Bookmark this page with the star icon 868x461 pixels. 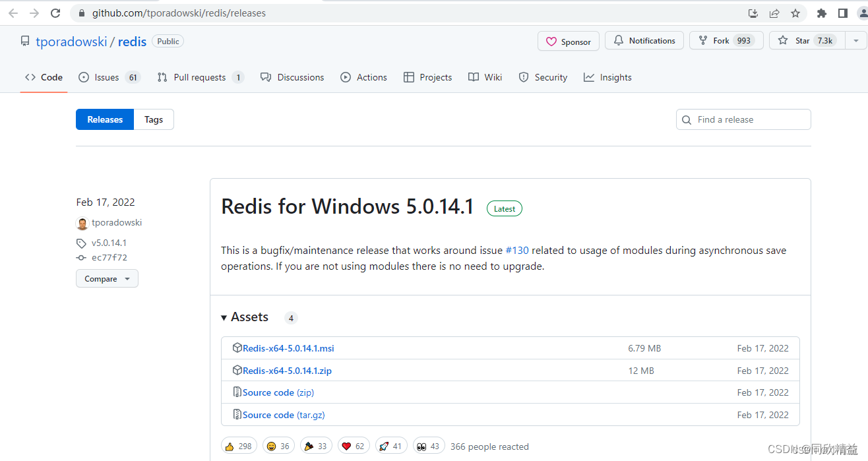click(x=795, y=13)
